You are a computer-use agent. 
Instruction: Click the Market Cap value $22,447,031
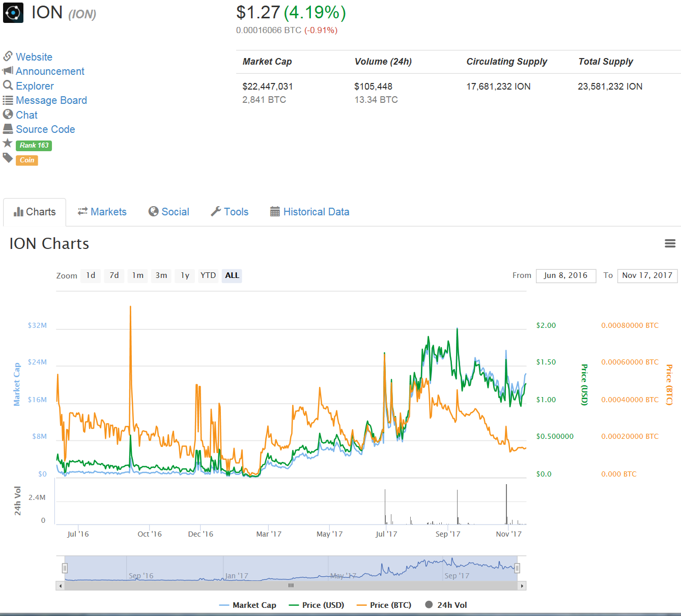click(x=268, y=87)
